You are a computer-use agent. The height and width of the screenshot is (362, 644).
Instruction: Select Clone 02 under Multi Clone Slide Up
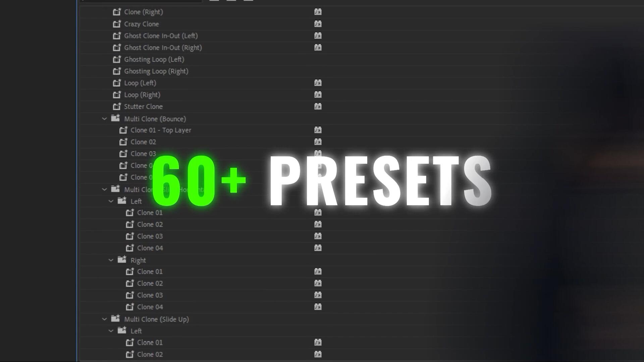tap(150, 354)
